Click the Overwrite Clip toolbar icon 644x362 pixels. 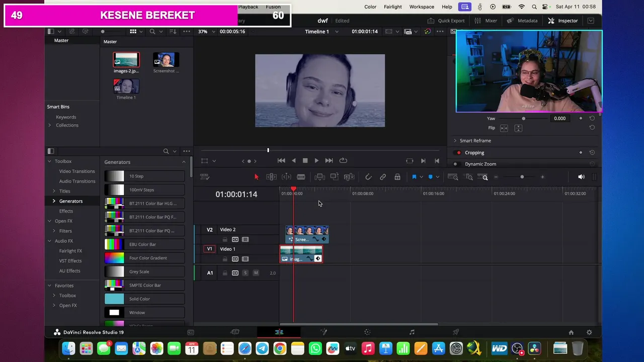[334, 177]
